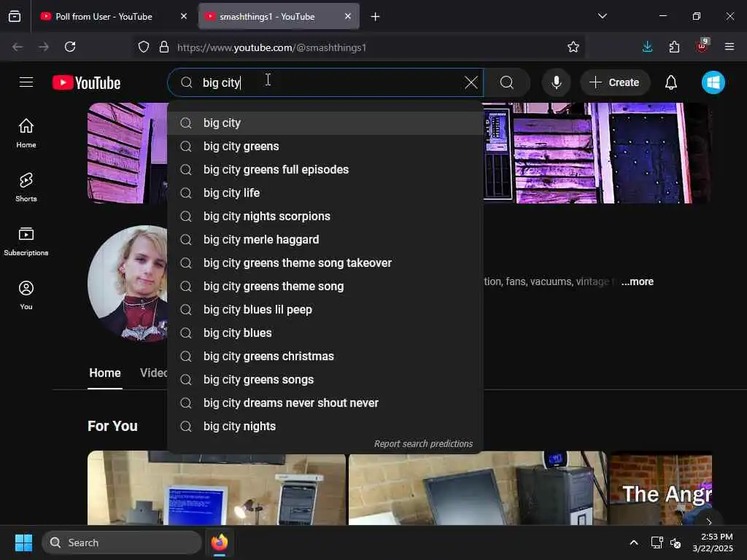
Task: Bookmark this page with star
Action: coord(573,47)
